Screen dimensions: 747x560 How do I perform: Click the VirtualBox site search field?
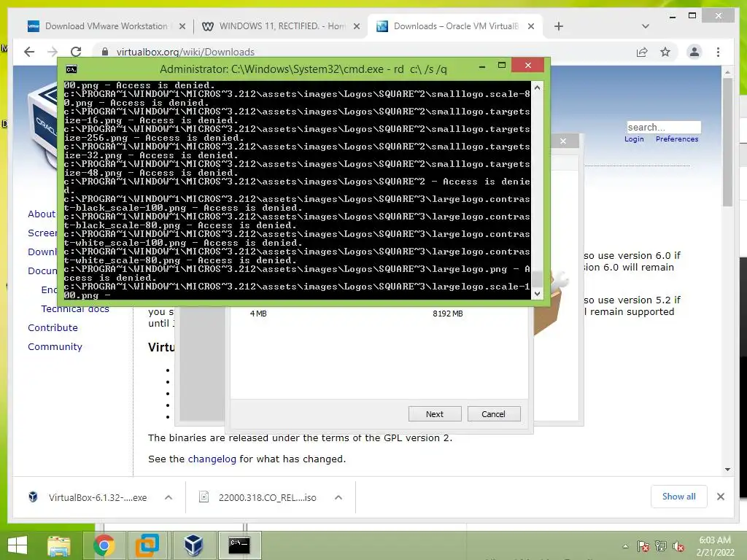664,127
